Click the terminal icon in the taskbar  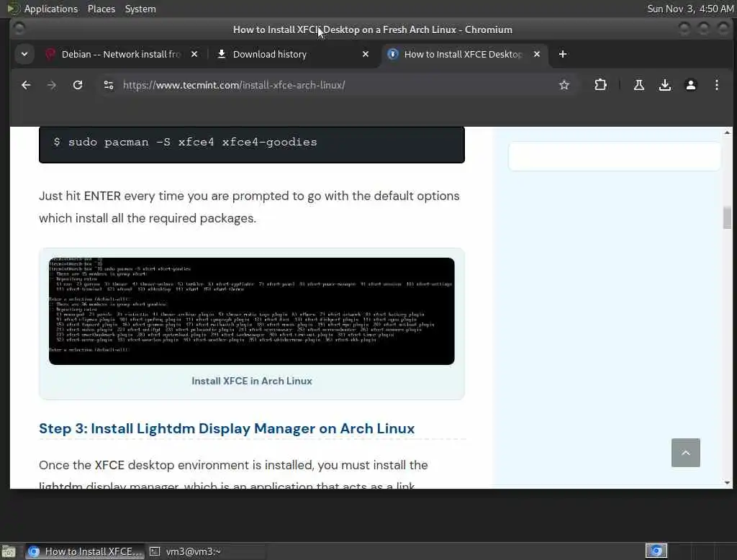point(155,551)
